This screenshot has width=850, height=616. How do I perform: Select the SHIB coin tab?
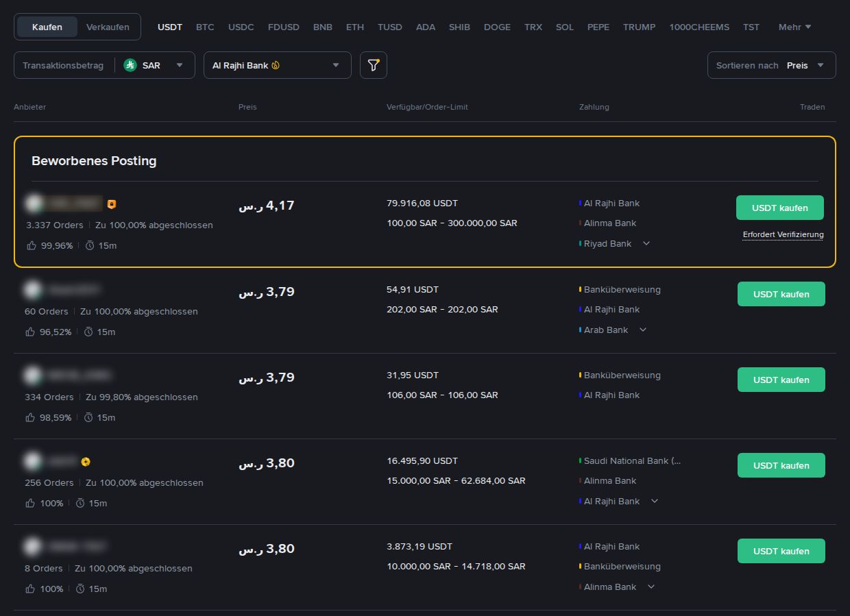click(x=459, y=27)
